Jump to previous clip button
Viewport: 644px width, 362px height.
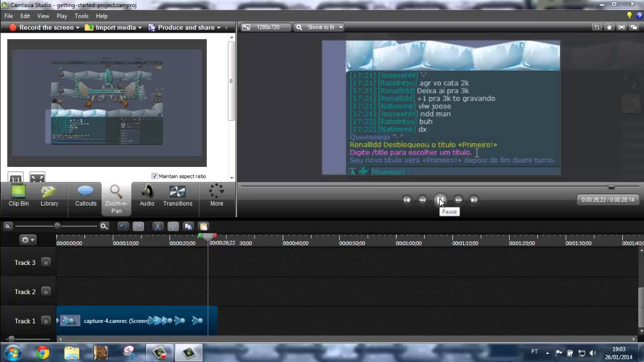point(407,200)
